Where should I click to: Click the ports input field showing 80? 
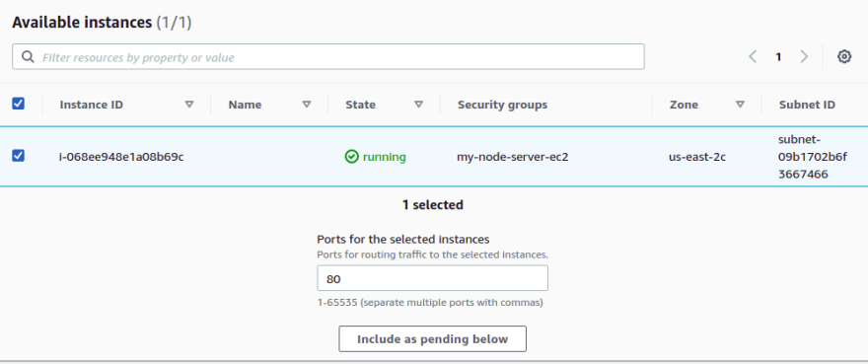click(x=432, y=278)
